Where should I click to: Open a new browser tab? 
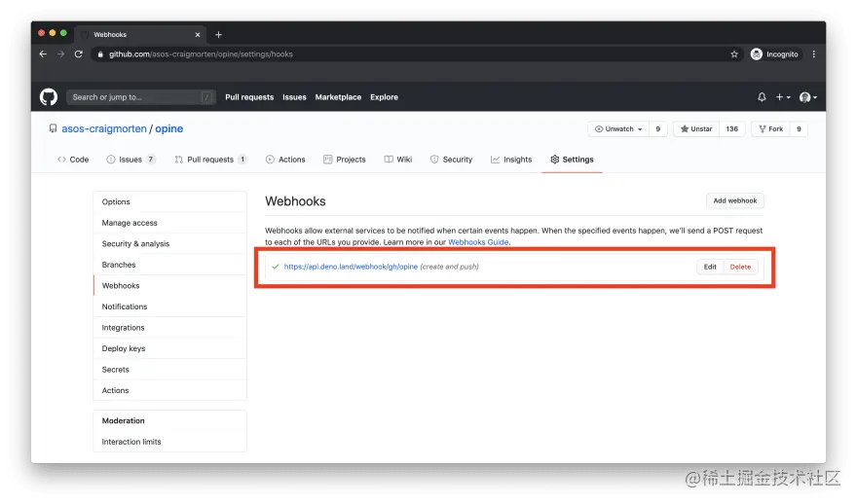218,34
